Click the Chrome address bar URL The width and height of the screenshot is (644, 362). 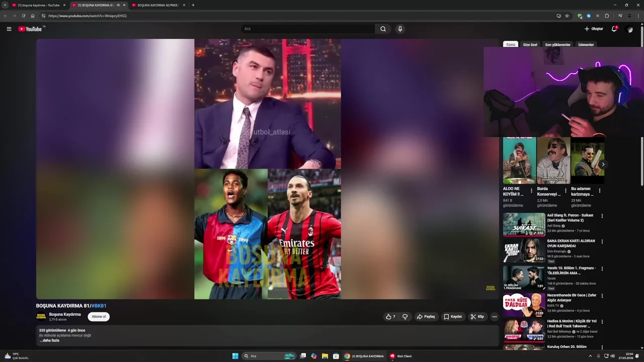(88, 16)
